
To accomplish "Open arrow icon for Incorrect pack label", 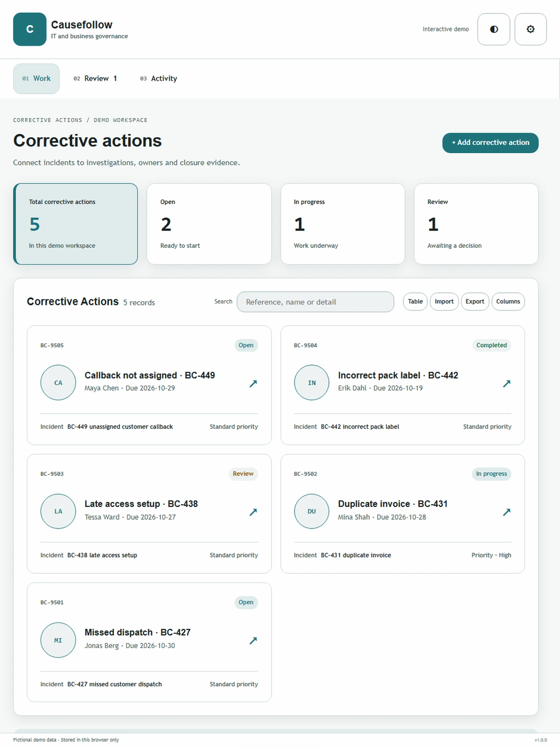I will tap(506, 383).
